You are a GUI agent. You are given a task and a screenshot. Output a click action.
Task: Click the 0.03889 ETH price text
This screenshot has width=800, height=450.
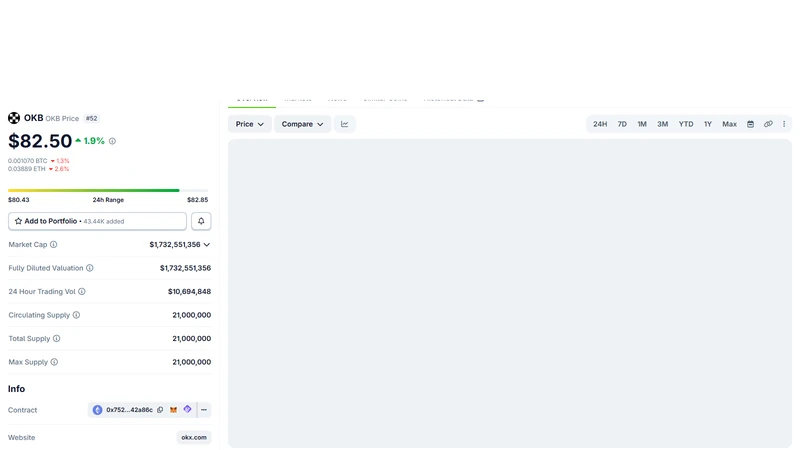pos(27,169)
